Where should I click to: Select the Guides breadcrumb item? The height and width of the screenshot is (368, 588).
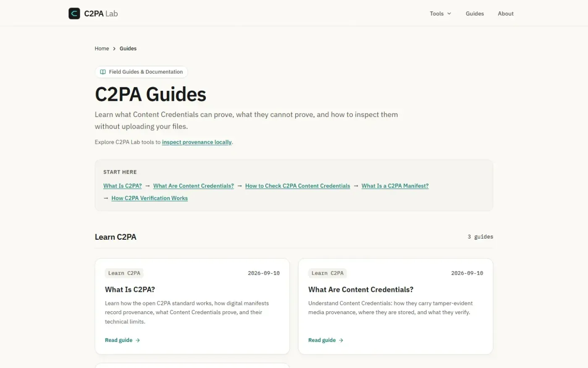click(x=128, y=48)
